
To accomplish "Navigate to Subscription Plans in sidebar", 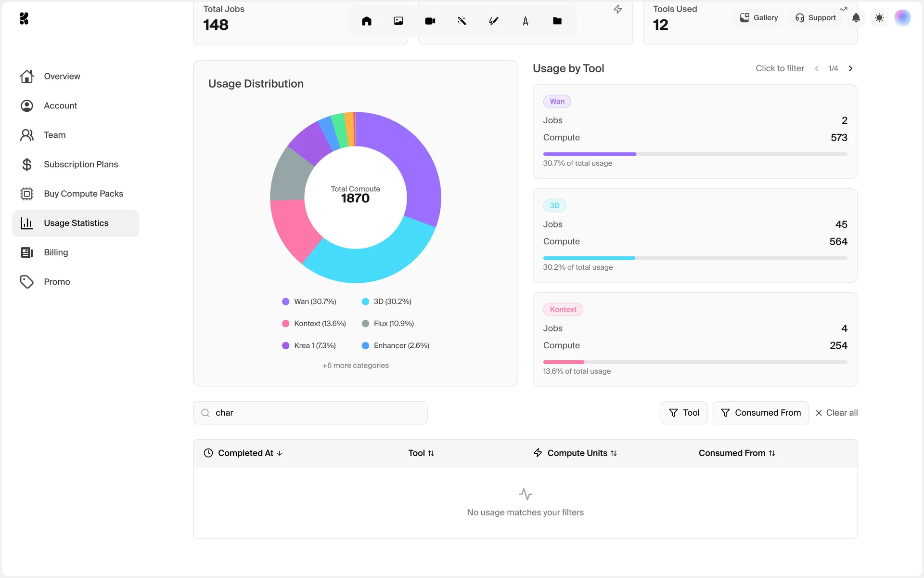I will [80, 164].
